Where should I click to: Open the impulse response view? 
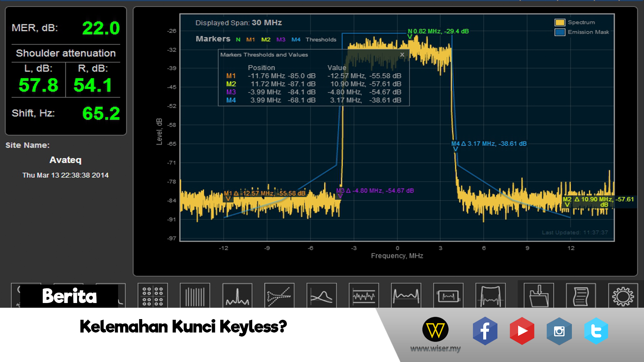[x=237, y=296]
